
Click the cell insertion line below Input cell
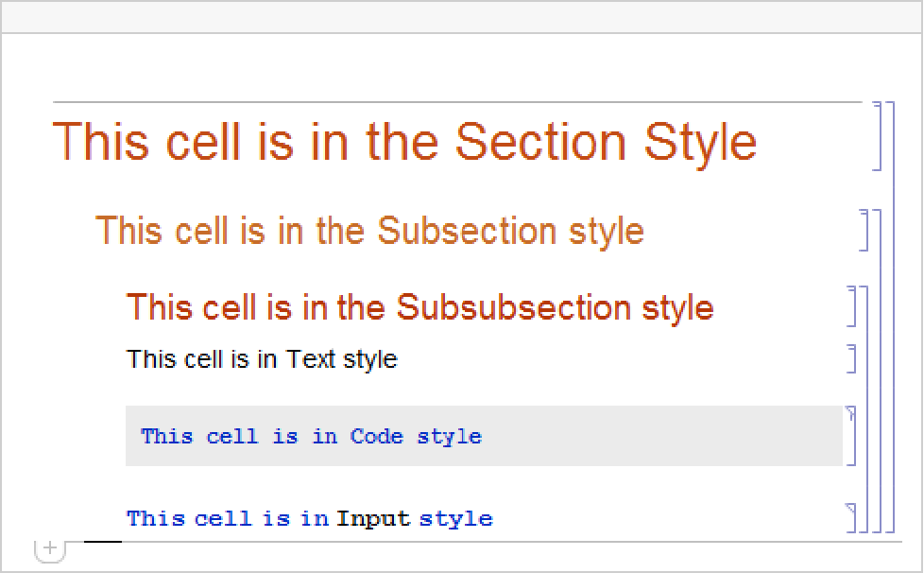coord(472,542)
